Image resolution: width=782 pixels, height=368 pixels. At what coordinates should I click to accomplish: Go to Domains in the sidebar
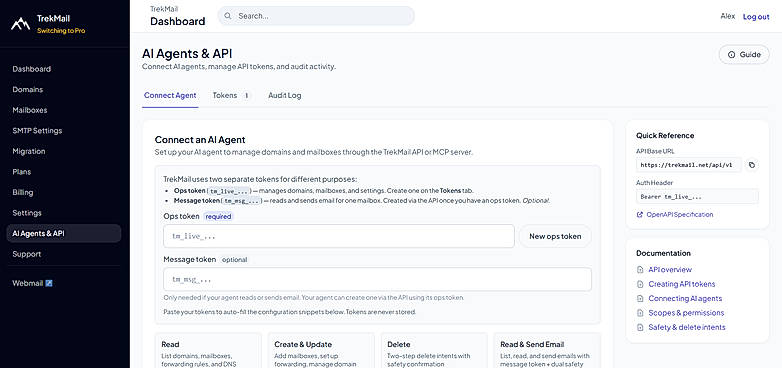64,90
